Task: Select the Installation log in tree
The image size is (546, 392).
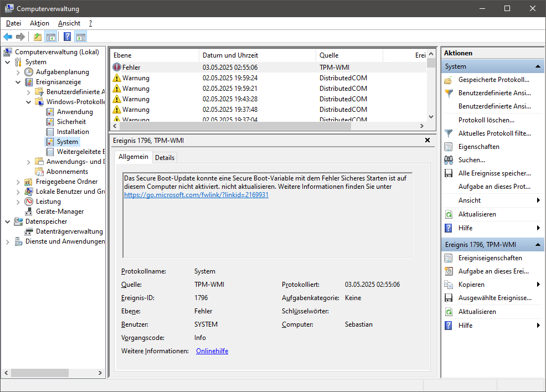Action: point(73,132)
